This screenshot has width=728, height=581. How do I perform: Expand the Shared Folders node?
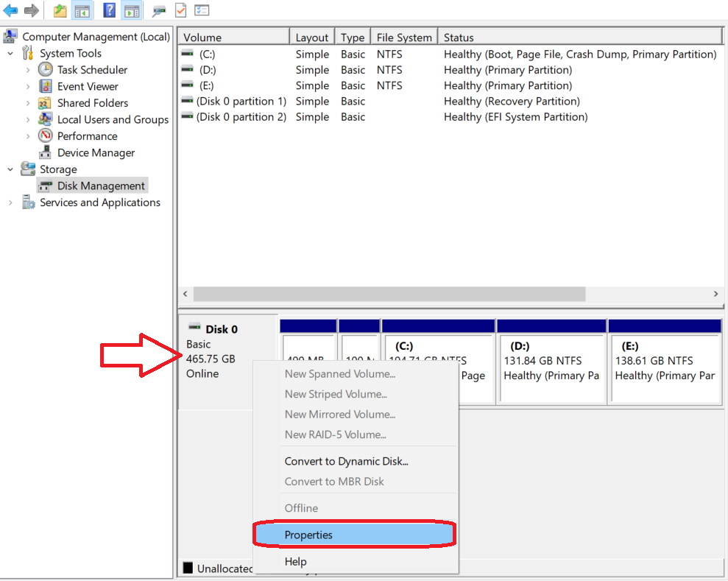28,103
